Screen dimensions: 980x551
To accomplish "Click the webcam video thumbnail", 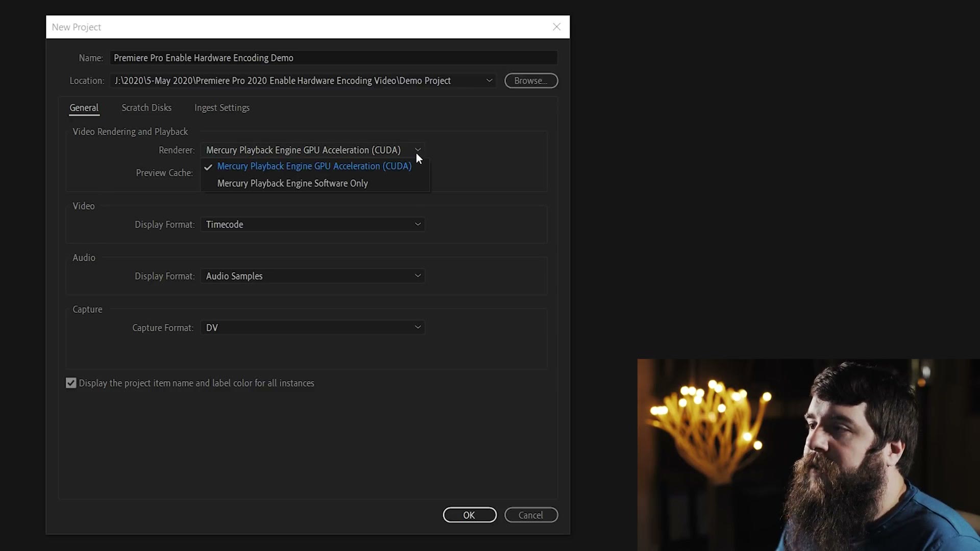I will [808, 455].
